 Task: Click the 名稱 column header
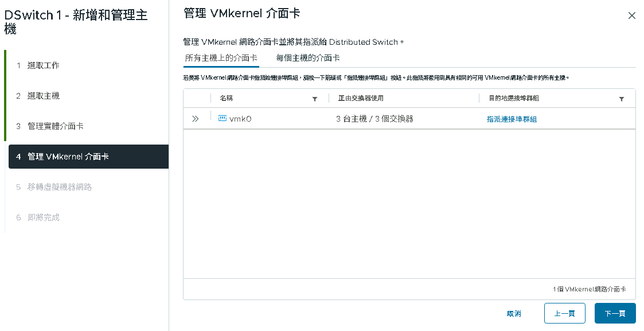coord(227,98)
